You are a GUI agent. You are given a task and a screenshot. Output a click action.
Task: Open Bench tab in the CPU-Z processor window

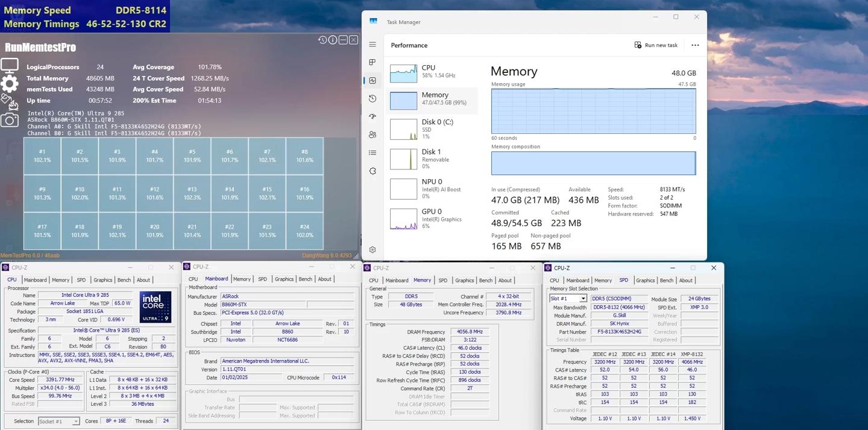(x=124, y=280)
